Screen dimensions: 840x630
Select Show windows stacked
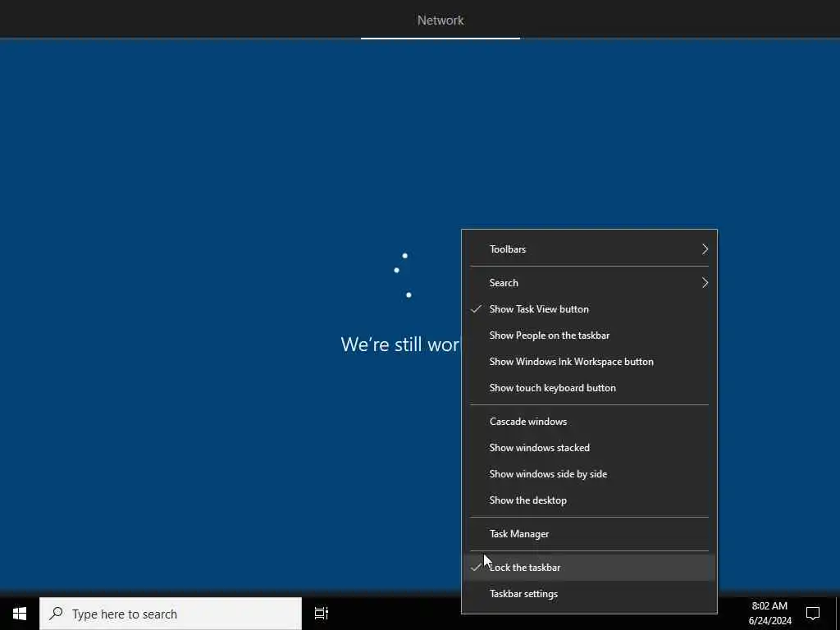tap(589, 448)
